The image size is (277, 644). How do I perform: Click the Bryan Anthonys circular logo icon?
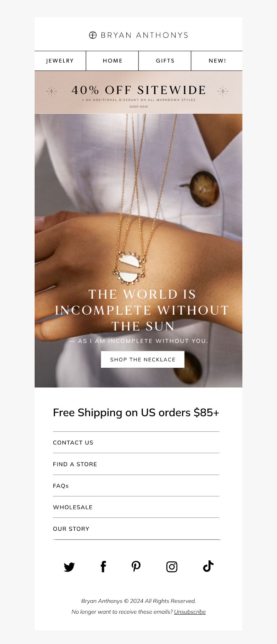point(93,35)
